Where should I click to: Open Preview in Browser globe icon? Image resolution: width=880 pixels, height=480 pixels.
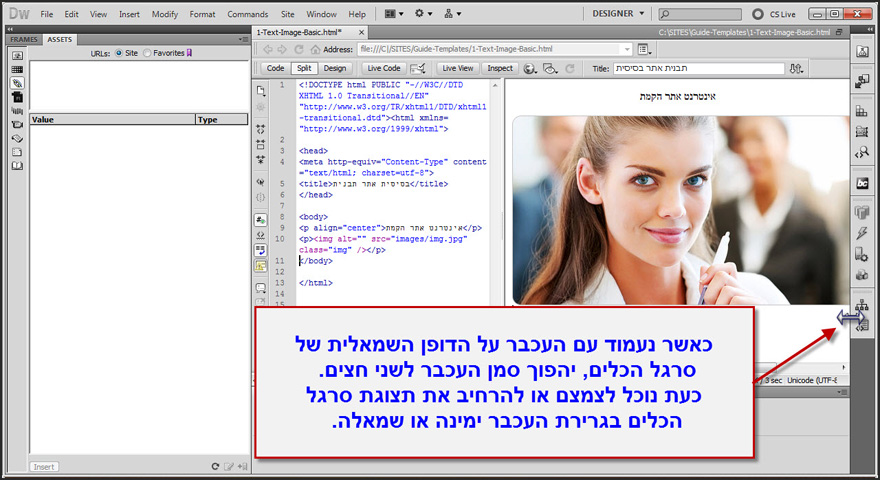click(530, 68)
